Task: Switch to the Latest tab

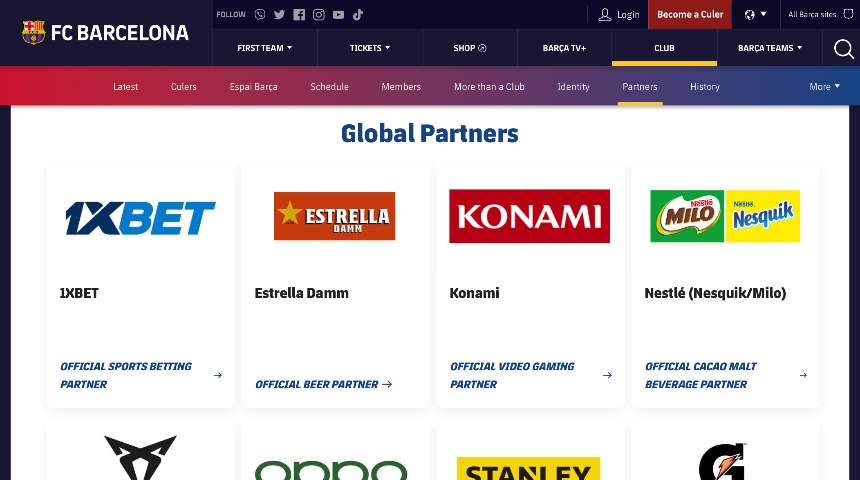Action: (x=125, y=86)
